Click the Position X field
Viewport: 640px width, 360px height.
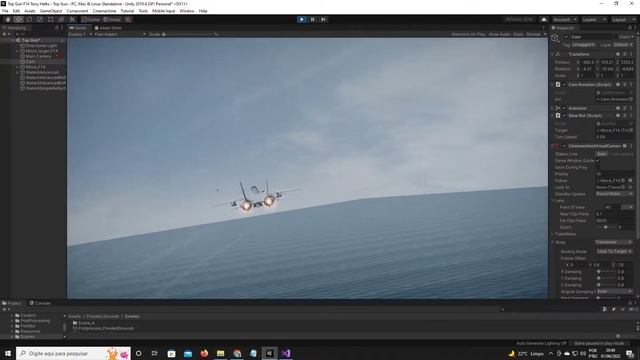click(x=587, y=62)
